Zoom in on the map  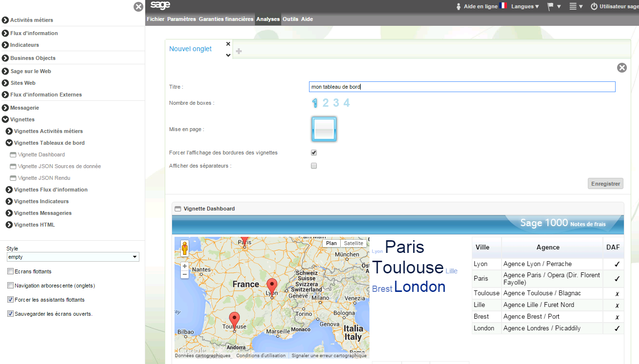pos(185,267)
